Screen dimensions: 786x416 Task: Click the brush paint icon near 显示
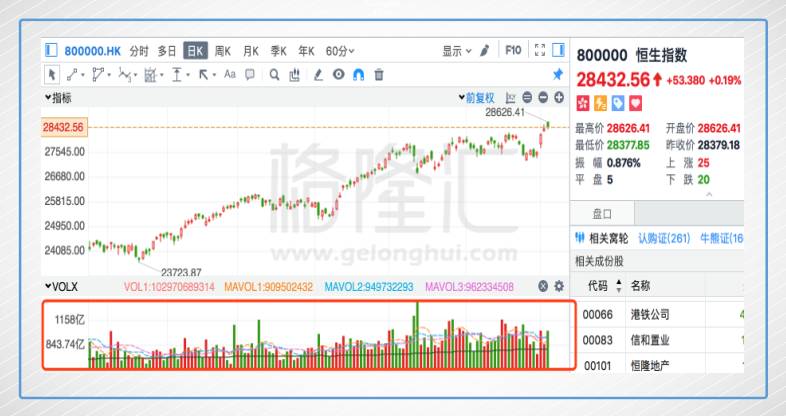(484, 51)
